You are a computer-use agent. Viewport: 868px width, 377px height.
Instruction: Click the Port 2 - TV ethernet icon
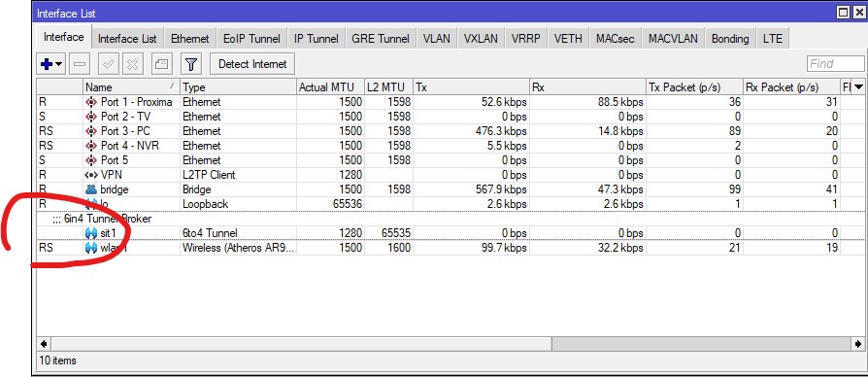pos(91,117)
